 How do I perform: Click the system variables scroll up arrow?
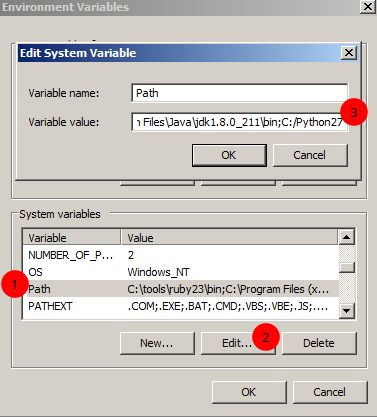[x=347, y=237]
